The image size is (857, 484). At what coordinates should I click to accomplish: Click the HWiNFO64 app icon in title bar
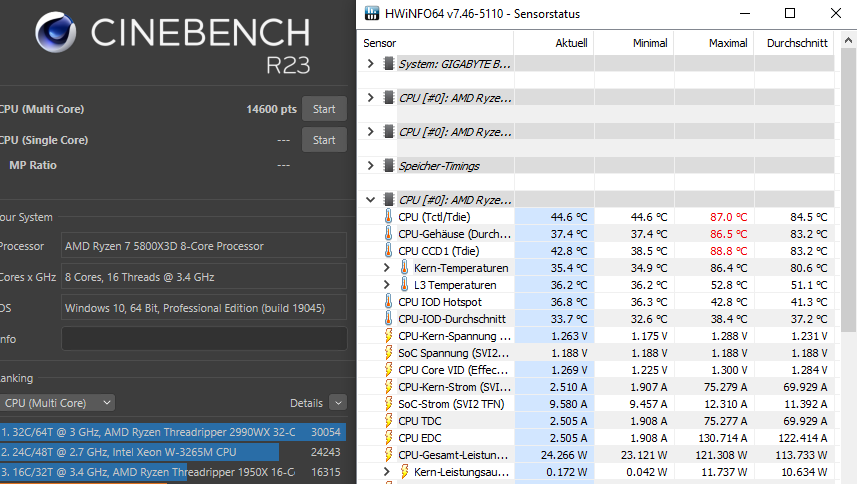(372, 14)
